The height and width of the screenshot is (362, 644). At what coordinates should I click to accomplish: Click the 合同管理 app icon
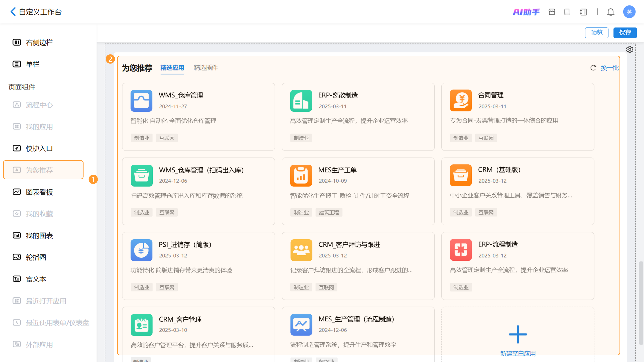click(461, 100)
